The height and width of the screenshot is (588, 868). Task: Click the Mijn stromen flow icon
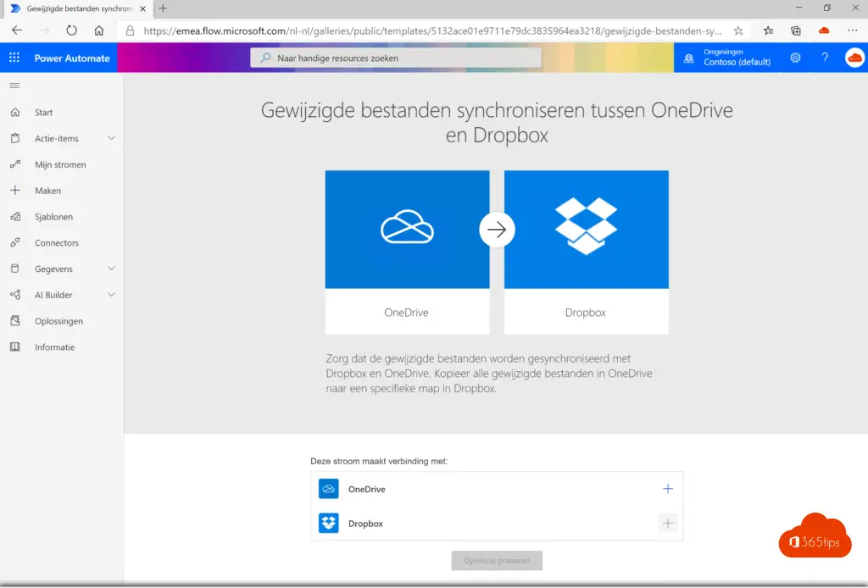[15, 164]
